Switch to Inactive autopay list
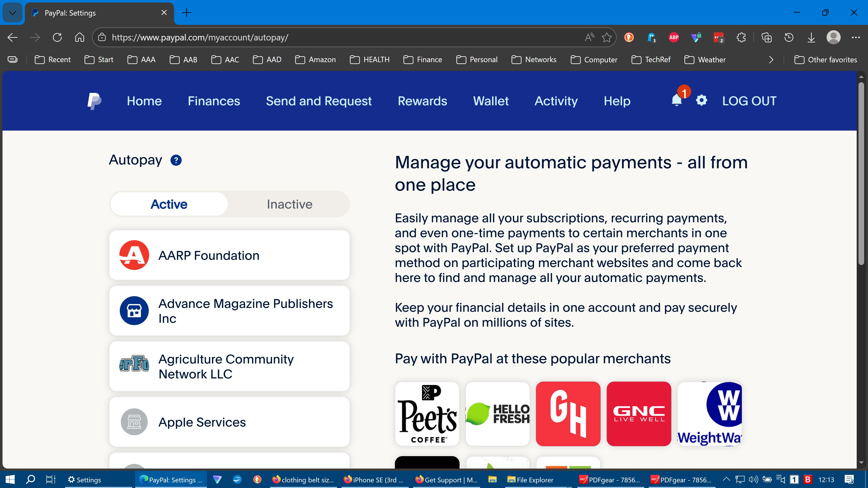Image resolution: width=868 pixels, height=488 pixels. (289, 204)
